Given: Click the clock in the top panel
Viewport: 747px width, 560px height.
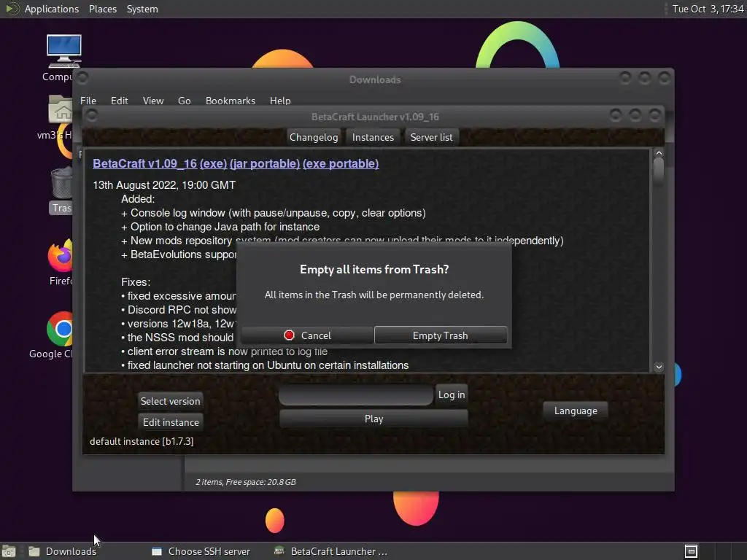Looking at the screenshot, I should [x=708, y=9].
